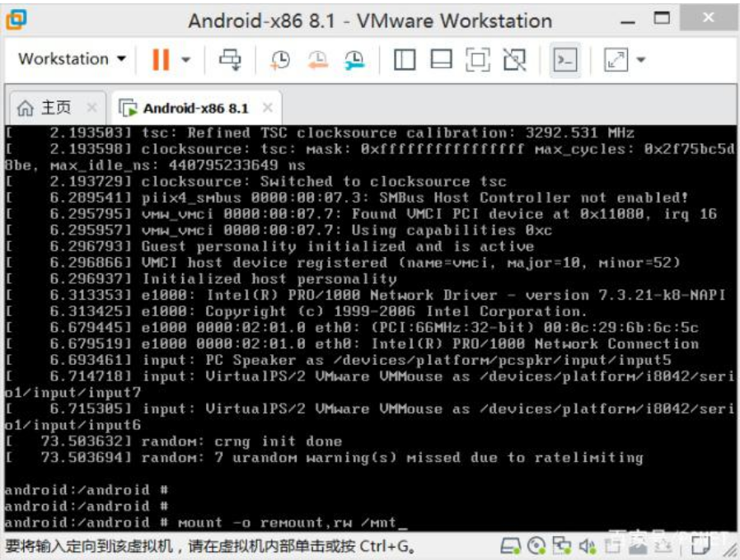Screen dimensions: 740x560
Task: Click the hard disk status icon
Action: pos(510,546)
